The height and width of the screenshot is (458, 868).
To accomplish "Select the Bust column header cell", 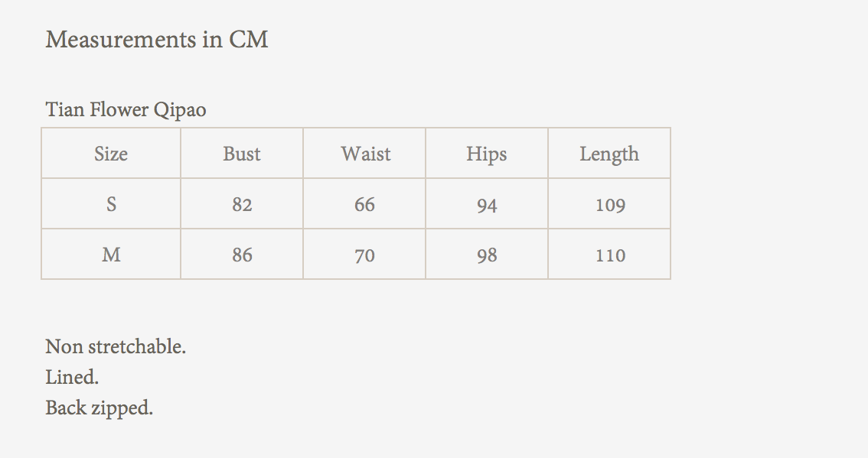I will (242, 154).
